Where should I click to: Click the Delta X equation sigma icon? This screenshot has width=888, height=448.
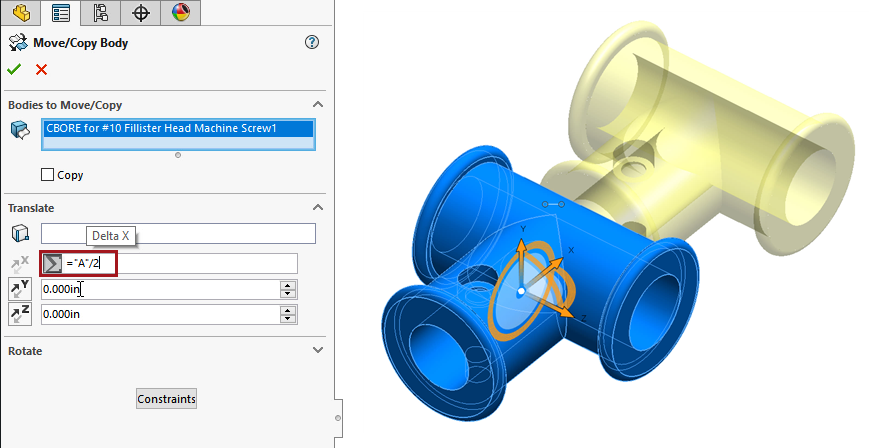(x=53, y=263)
